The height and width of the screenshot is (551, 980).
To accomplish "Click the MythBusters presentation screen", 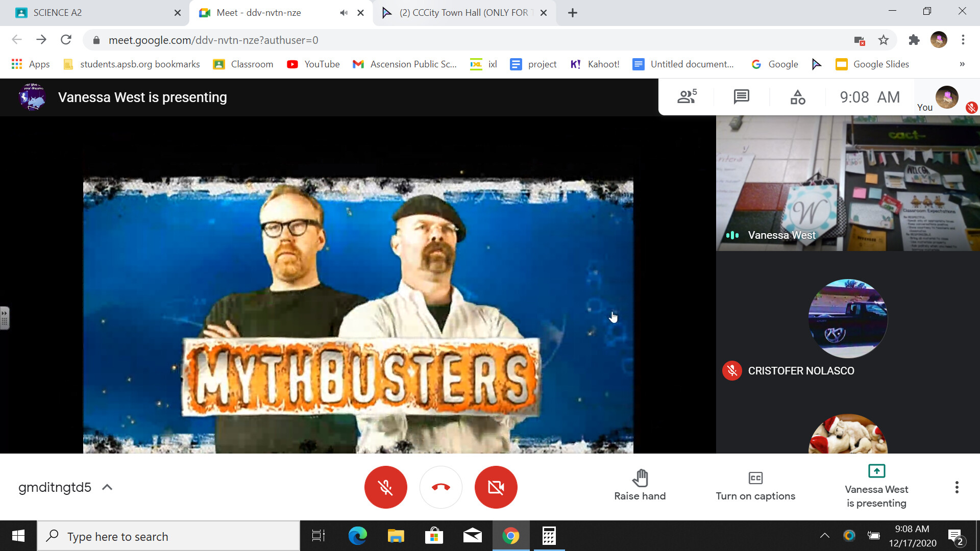I will click(358, 315).
